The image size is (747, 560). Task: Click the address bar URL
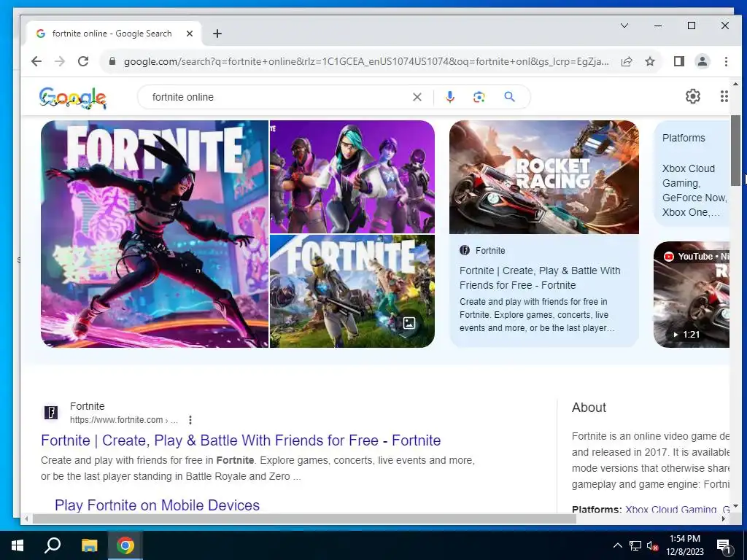366,61
